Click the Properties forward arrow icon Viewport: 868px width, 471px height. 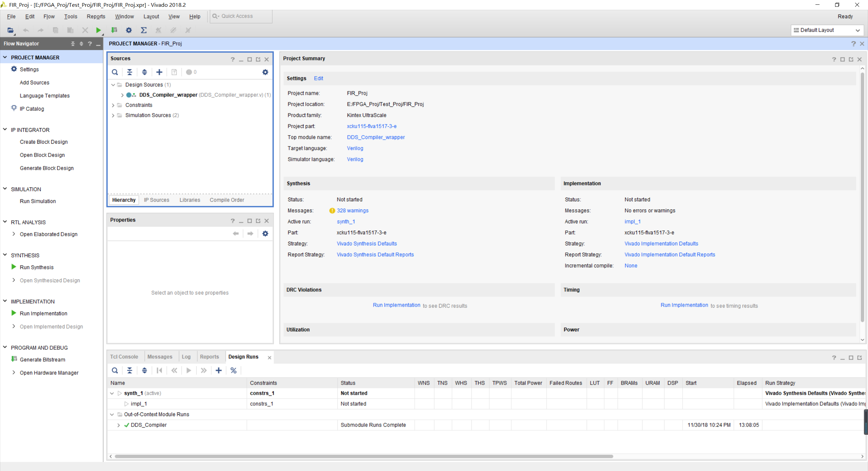click(250, 233)
